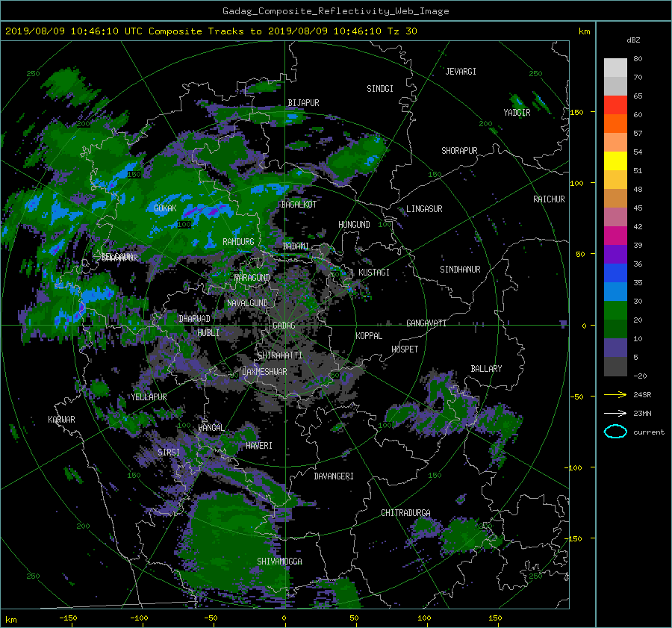This screenshot has height=628, width=672.
Task: Click the dBZ legend heading
Action: point(633,40)
